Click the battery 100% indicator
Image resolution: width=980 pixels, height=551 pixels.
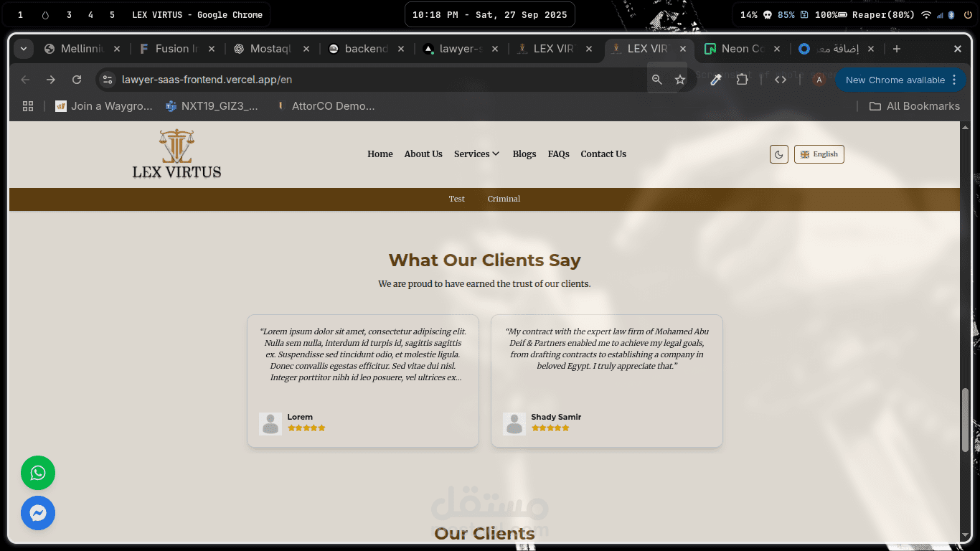[831, 14]
